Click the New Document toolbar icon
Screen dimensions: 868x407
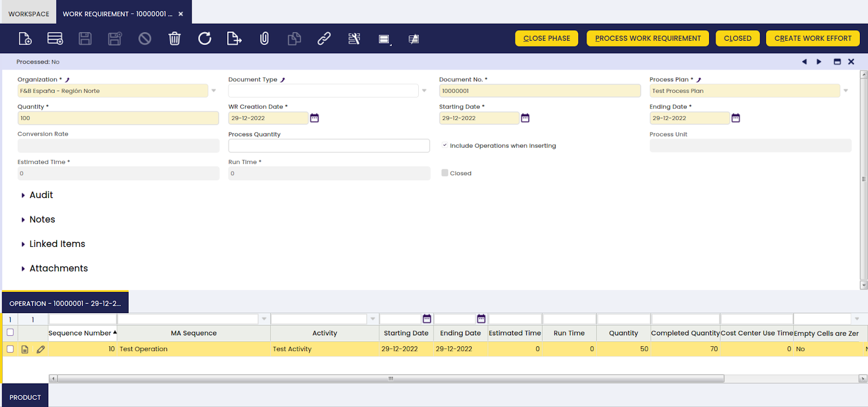click(25, 39)
